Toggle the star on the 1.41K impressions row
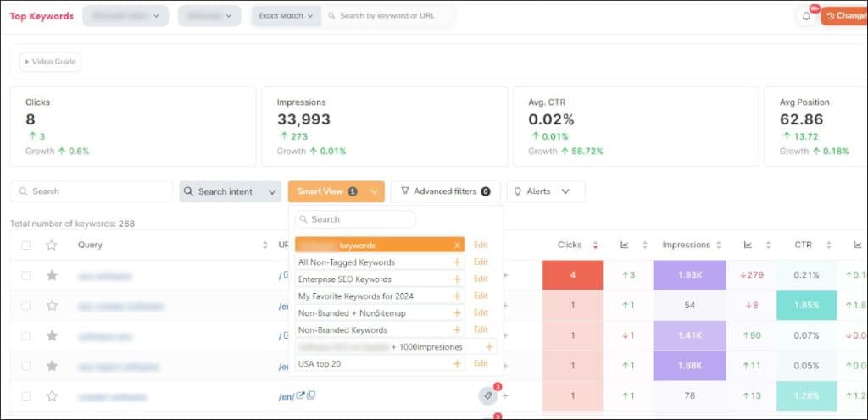Image resolution: width=868 pixels, height=420 pixels. click(52, 335)
